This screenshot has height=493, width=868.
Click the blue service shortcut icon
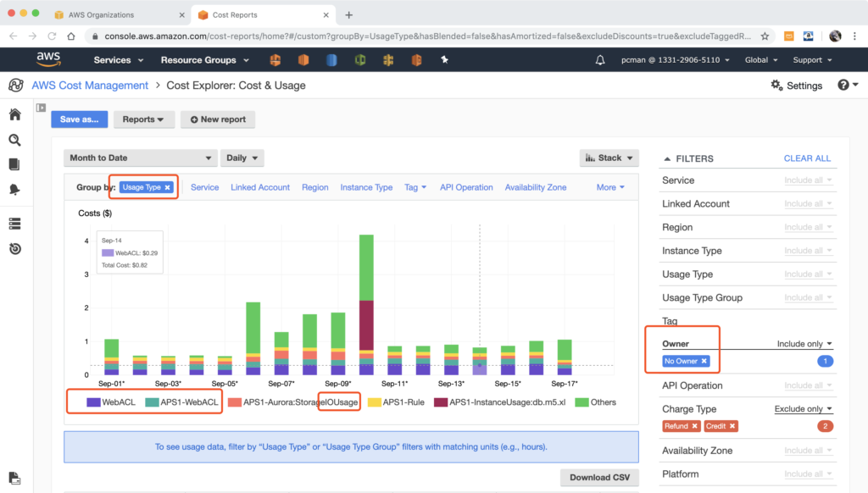(x=331, y=60)
